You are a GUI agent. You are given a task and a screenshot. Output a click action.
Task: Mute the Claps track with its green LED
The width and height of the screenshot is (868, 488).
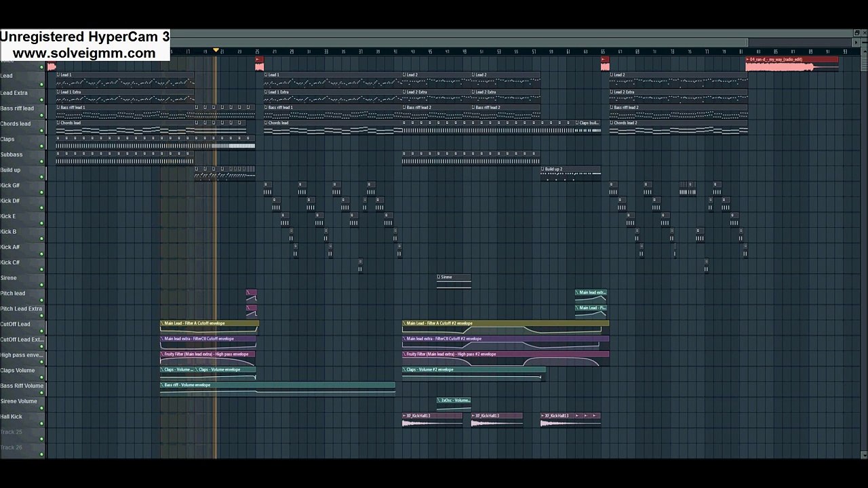[42, 146]
